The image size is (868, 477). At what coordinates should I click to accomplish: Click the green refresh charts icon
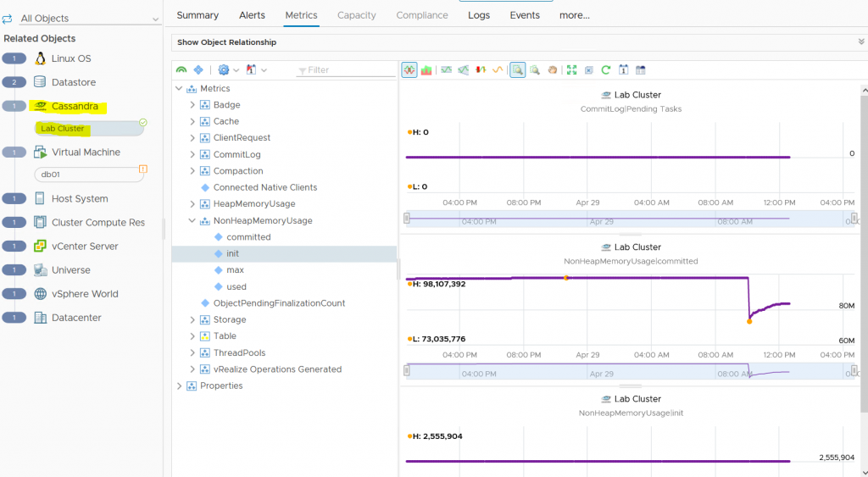(x=605, y=70)
